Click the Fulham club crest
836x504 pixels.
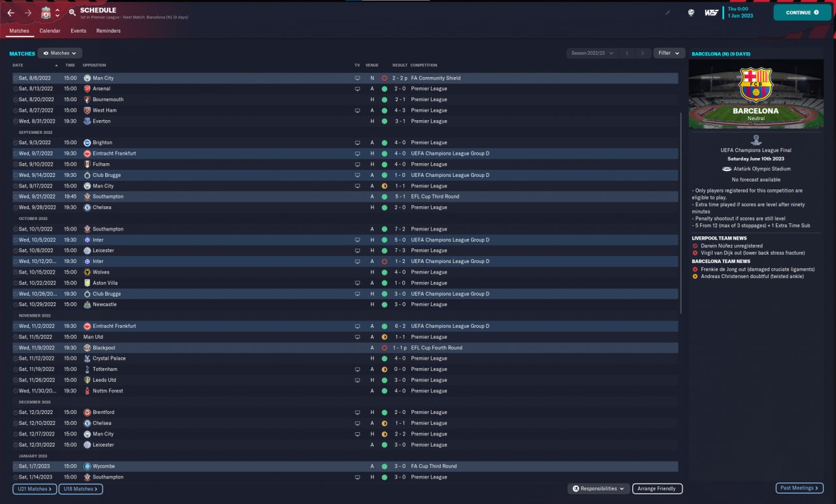point(87,164)
